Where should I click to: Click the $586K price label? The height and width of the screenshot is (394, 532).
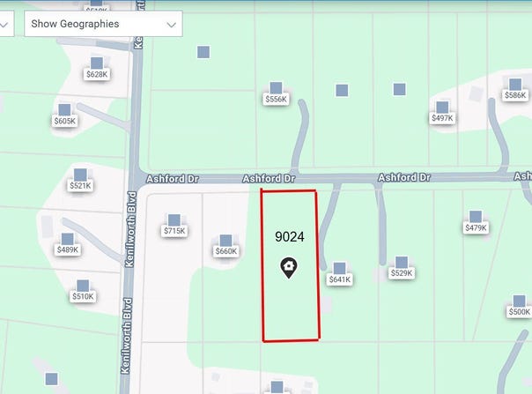coord(515,95)
